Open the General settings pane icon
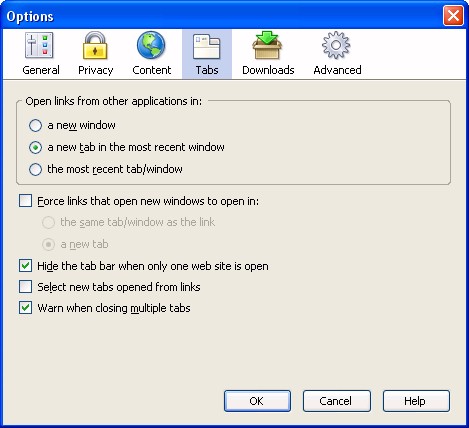 [39, 45]
